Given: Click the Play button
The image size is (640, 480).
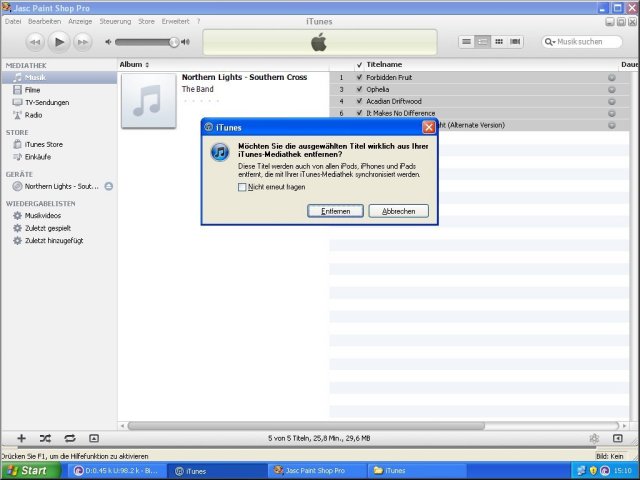Looking at the screenshot, I should click(x=59, y=41).
